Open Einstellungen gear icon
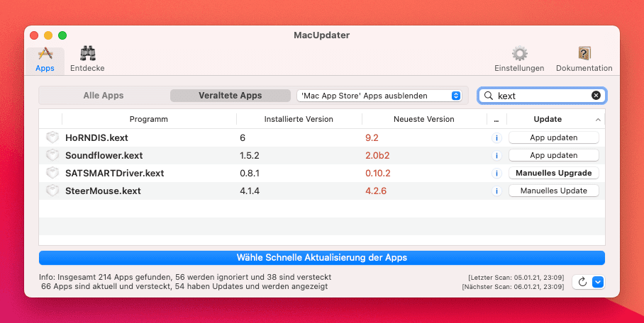Viewport: 644px width, 323px height. click(520, 54)
